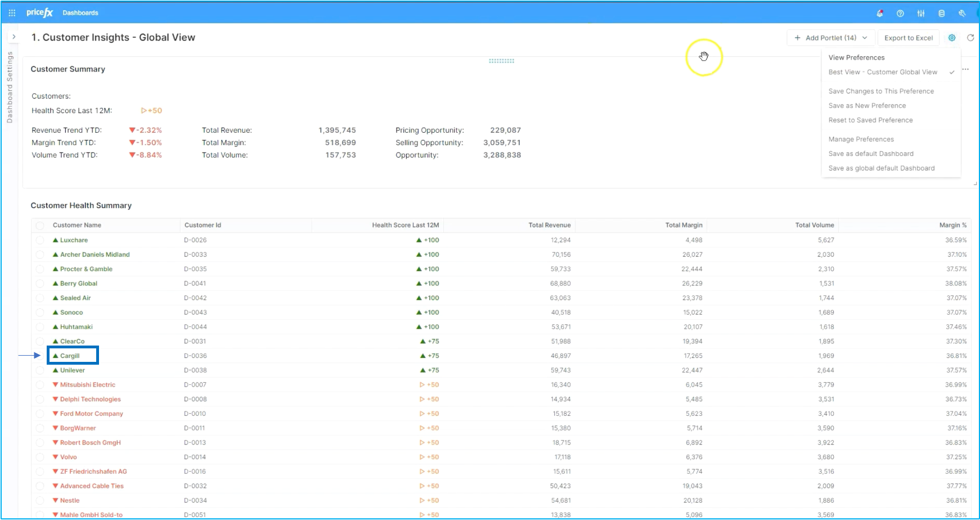Viewport: 980px width, 520px height.
Task: Open the notifications bell
Action: (x=880, y=13)
